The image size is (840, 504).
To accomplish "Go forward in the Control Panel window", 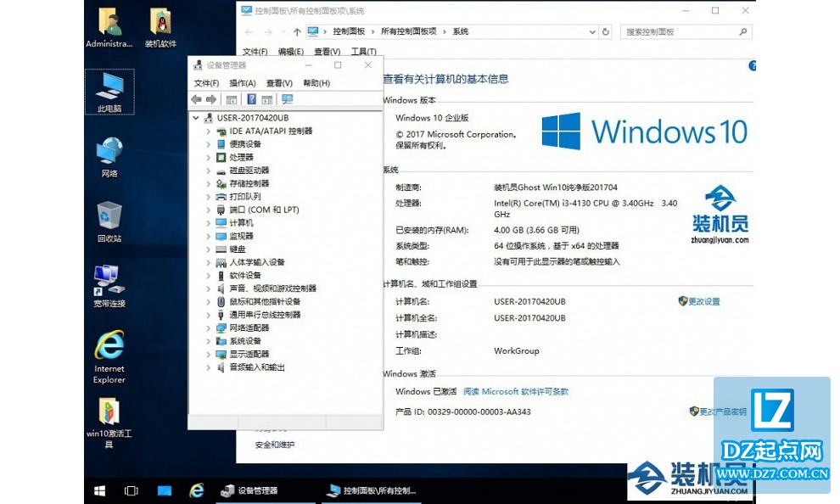I will [268, 32].
